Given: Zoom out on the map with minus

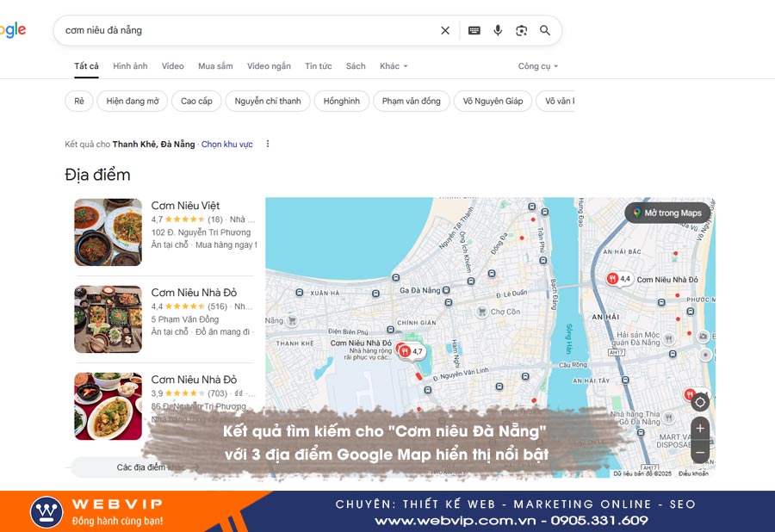Looking at the screenshot, I should [700, 451].
